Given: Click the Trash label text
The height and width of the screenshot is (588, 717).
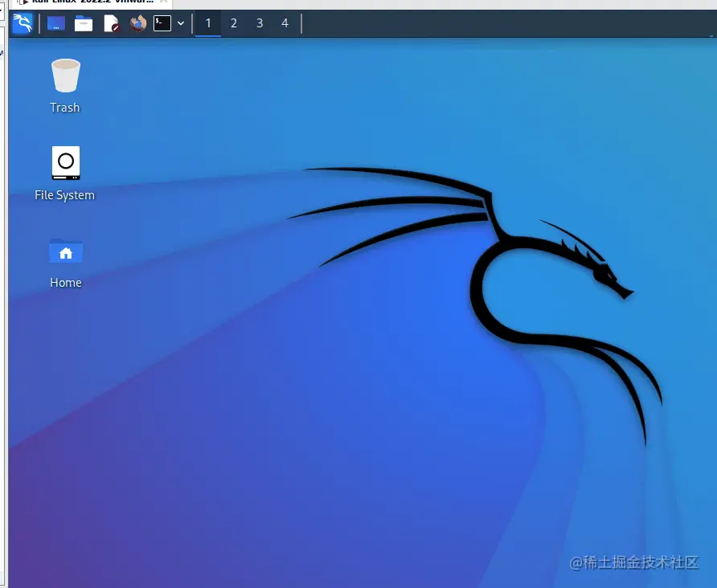Looking at the screenshot, I should point(65,108).
